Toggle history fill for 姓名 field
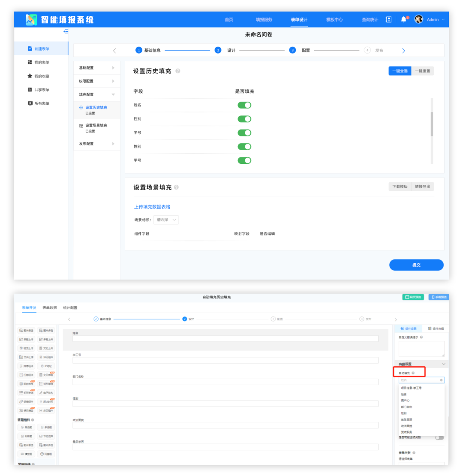Image resolution: width=463 pixels, height=476 pixels. pyautogui.click(x=244, y=105)
